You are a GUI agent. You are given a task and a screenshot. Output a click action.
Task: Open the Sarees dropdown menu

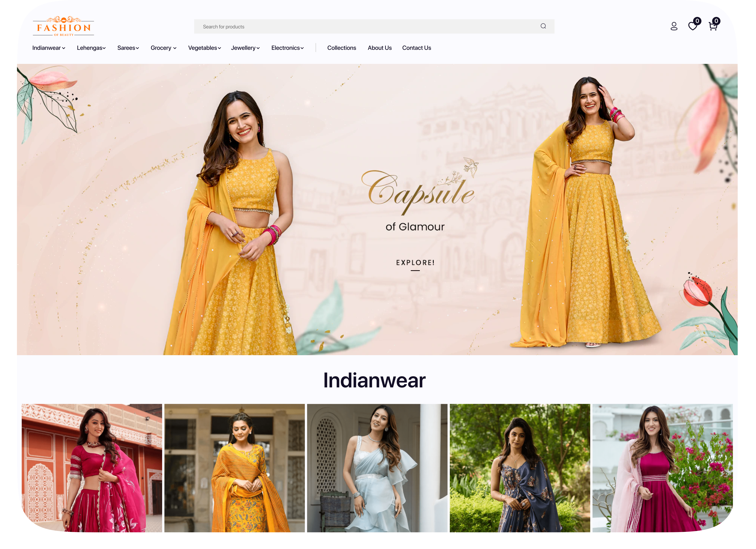tap(128, 48)
